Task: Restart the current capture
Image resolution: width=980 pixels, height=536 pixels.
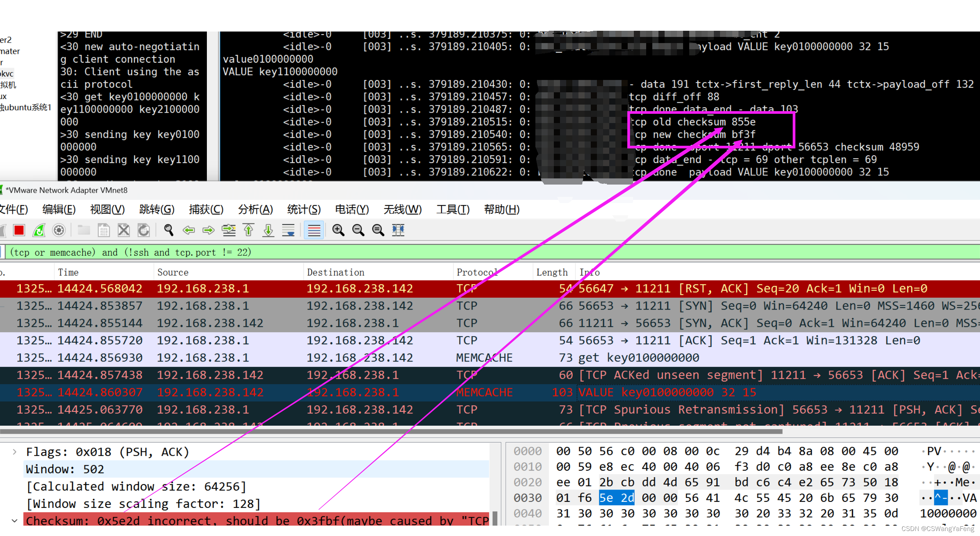Action: [x=38, y=230]
